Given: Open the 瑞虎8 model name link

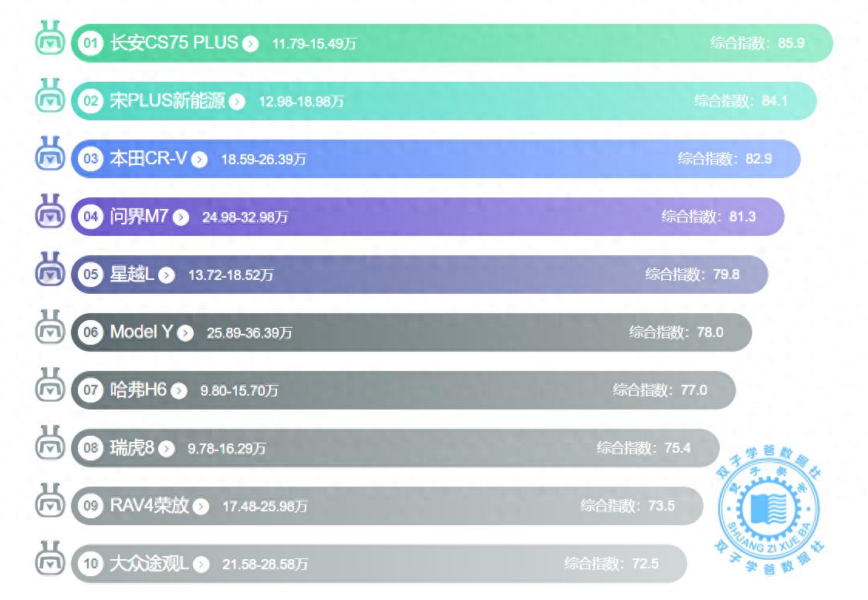Looking at the screenshot, I should point(133,448).
